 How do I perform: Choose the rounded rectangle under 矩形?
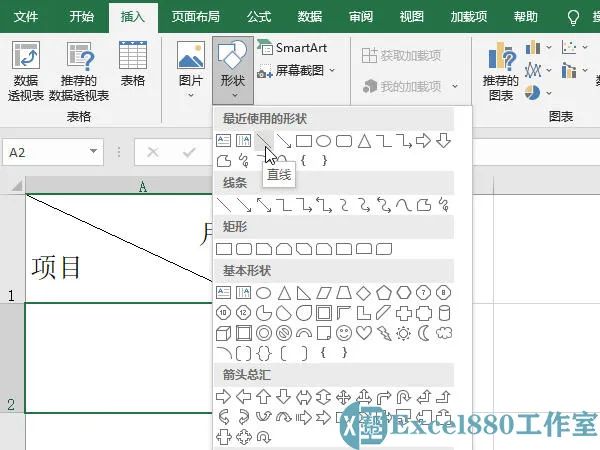pos(244,249)
